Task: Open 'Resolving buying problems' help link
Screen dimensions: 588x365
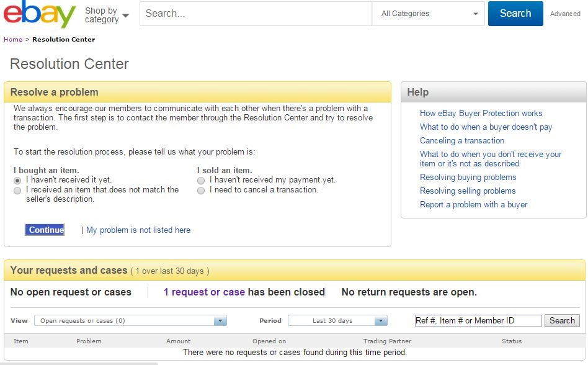Action: (468, 177)
